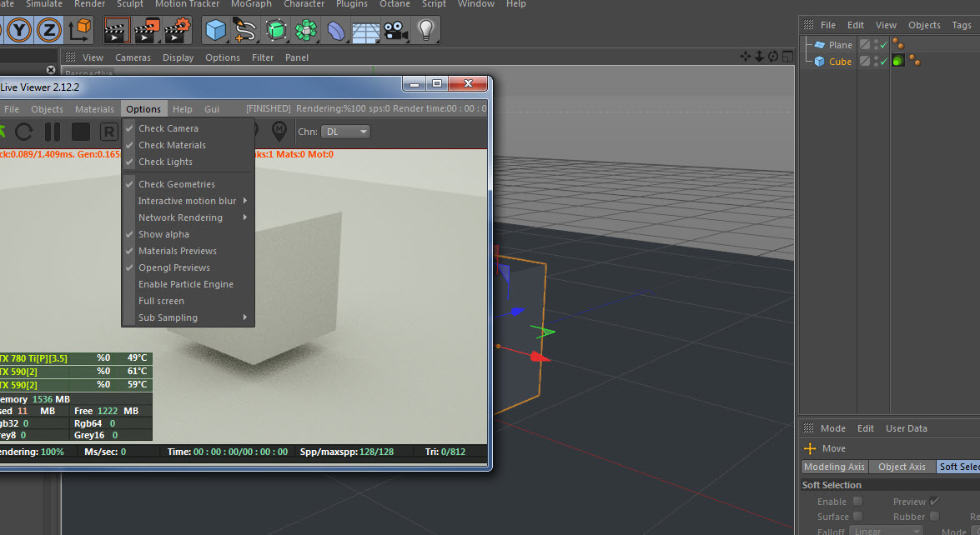This screenshot has width=980, height=535.
Task: Toggle Materials Previews option
Action: (x=188, y=251)
